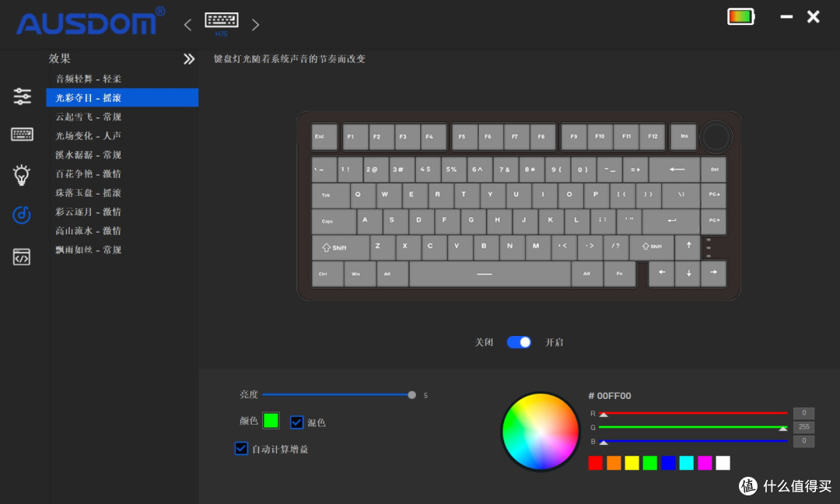The image size is (840, 504).
Task: Open the music rhythm sidebar icon
Action: [x=22, y=215]
